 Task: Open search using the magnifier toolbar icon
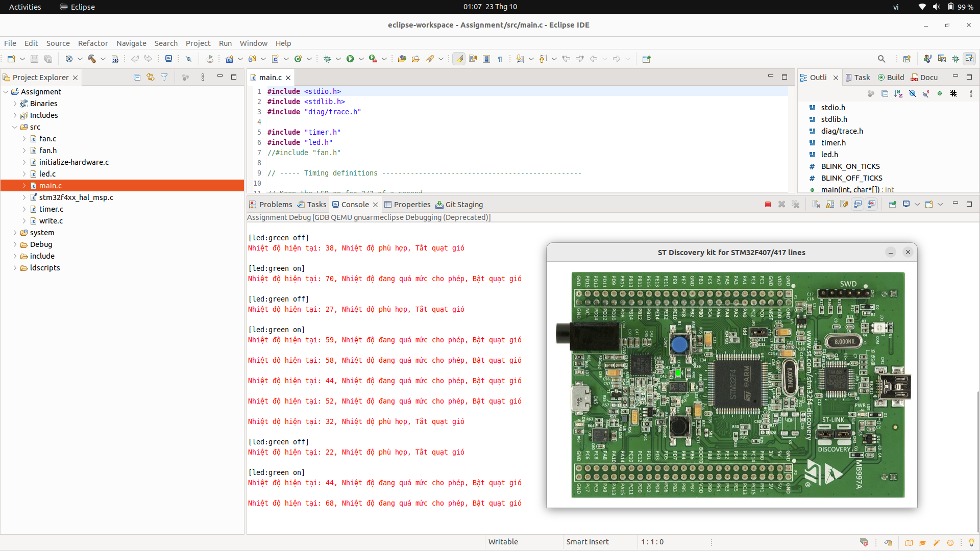pyautogui.click(x=881, y=59)
